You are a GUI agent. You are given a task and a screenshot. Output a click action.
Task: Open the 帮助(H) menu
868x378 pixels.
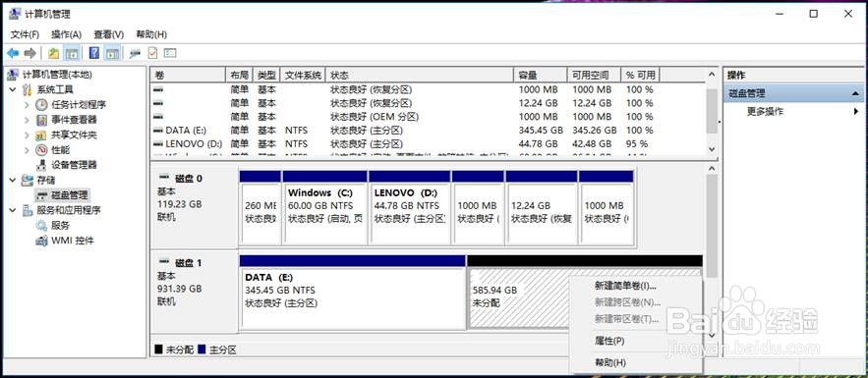coord(151,34)
